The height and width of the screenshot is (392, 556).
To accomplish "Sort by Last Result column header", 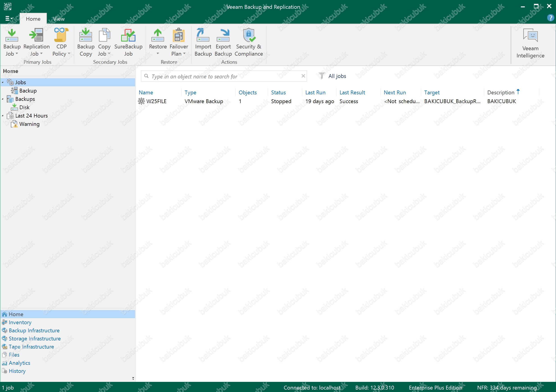I will coord(352,93).
